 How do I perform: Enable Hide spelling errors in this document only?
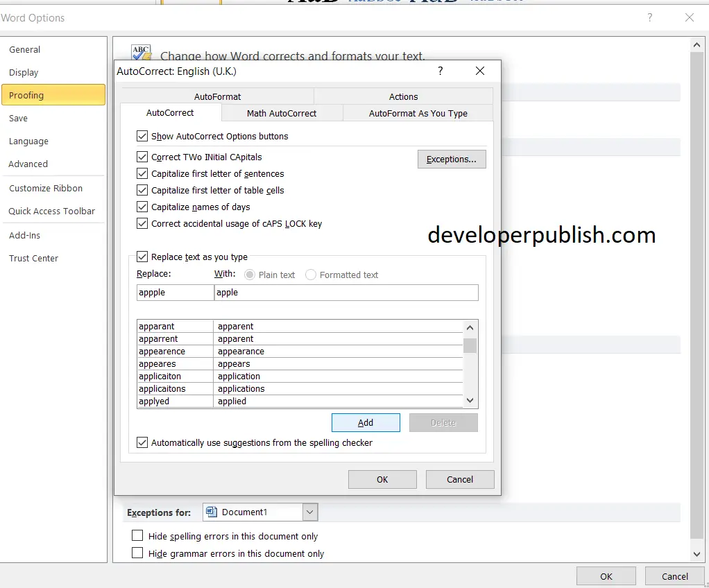coord(137,535)
